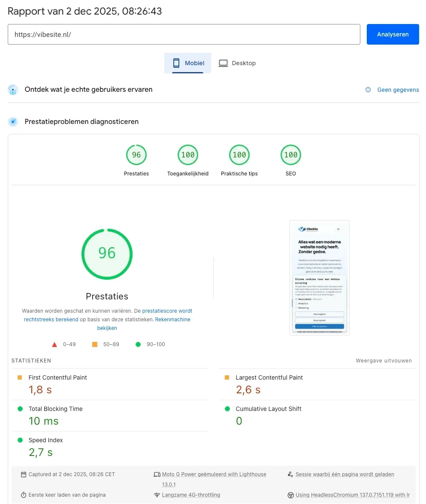
Task: Expand the Largest Contentful Paint metric
Action: click(269, 377)
